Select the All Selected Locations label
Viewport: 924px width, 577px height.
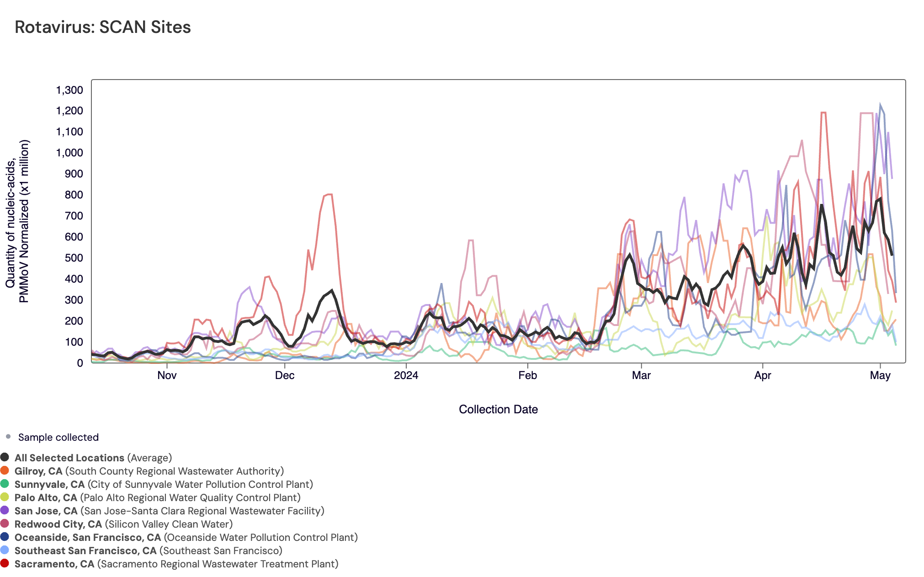pyautogui.click(x=69, y=458)
